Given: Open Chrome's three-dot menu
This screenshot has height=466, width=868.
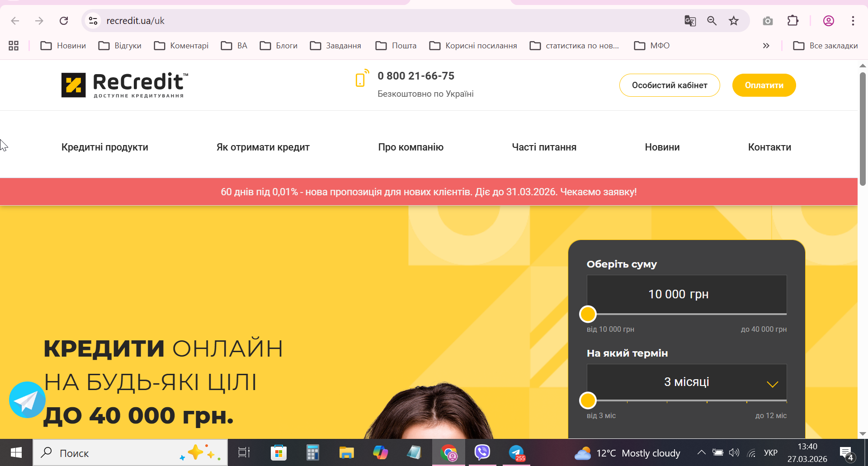Looking at the screenshot, I should (x=853, y=21).
